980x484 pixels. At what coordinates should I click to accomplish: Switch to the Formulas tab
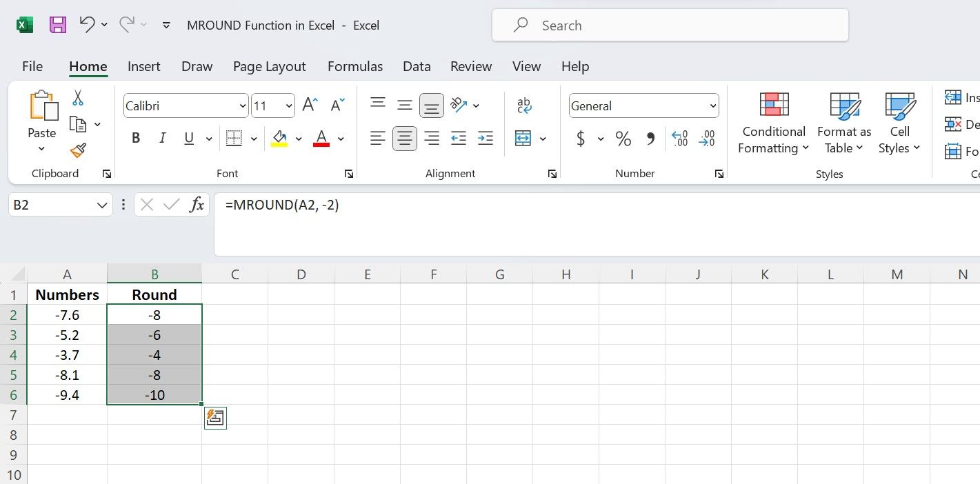click(x=355, y=67)
